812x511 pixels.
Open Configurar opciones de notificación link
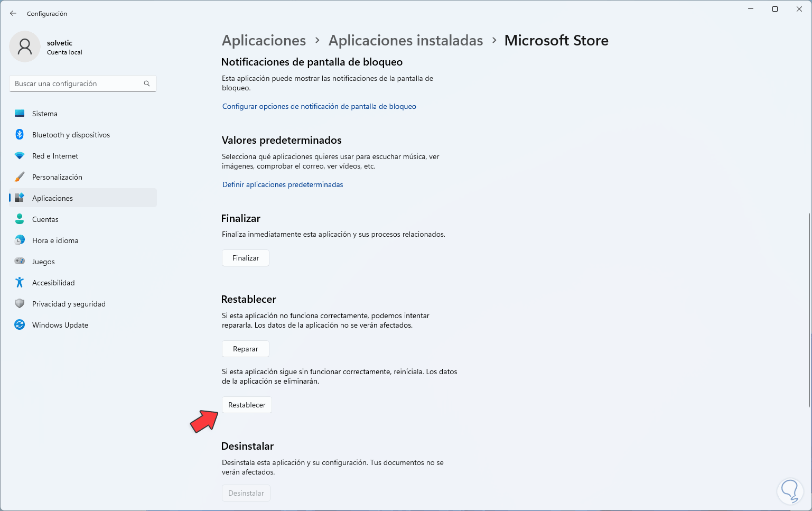tap(319, 106)
